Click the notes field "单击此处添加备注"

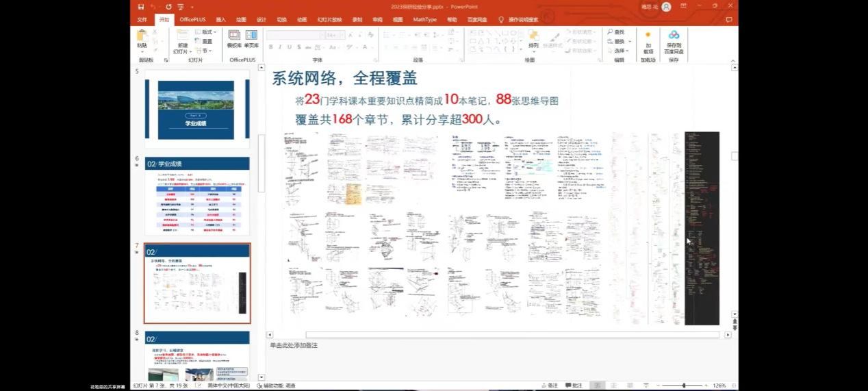pos(294,346)
